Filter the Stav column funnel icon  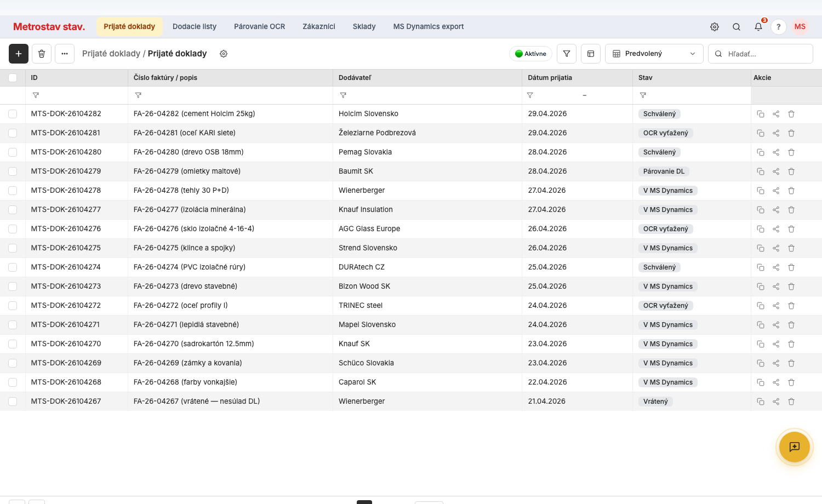click(643, 95)
